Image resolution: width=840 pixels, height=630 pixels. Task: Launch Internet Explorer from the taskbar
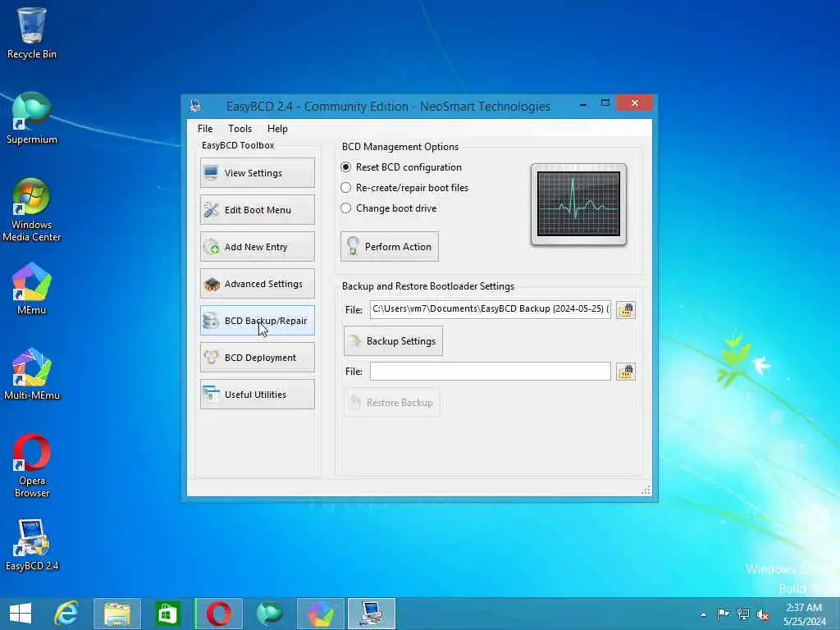[66, 614]
